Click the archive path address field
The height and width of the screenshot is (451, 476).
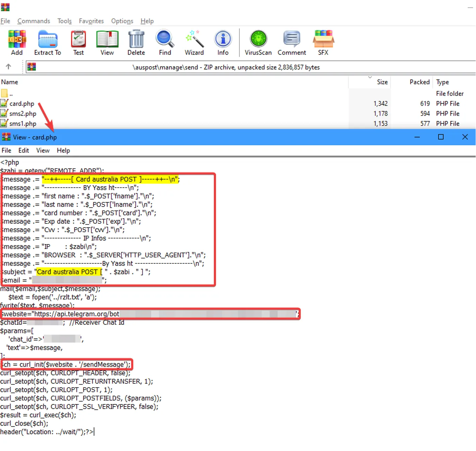pos(251,67)
